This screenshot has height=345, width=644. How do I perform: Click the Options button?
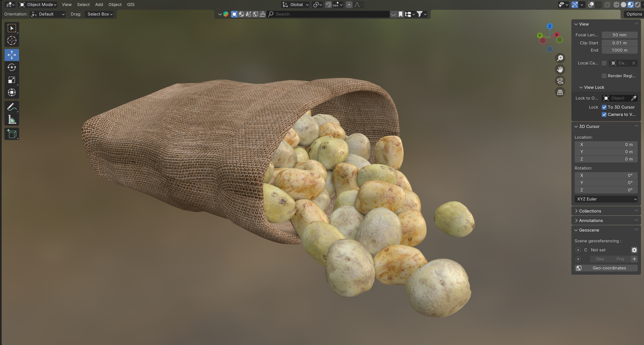[x=634, y=14]
